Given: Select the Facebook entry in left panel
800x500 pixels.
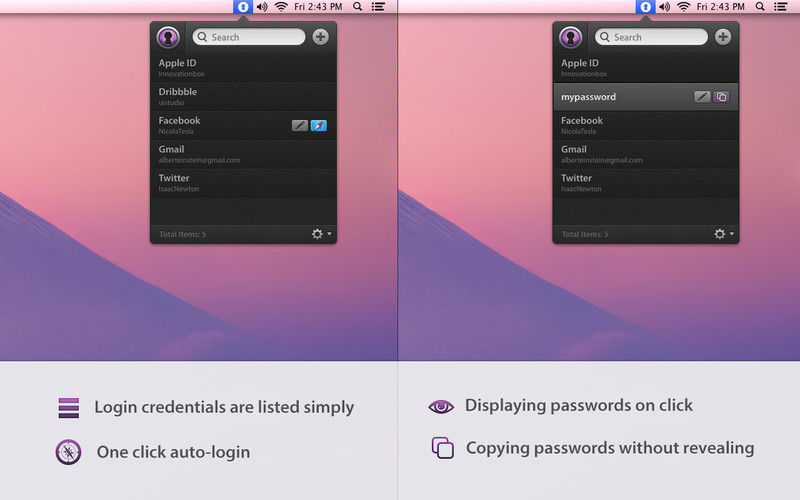Looking at the screenshot, I should (243, 126).
